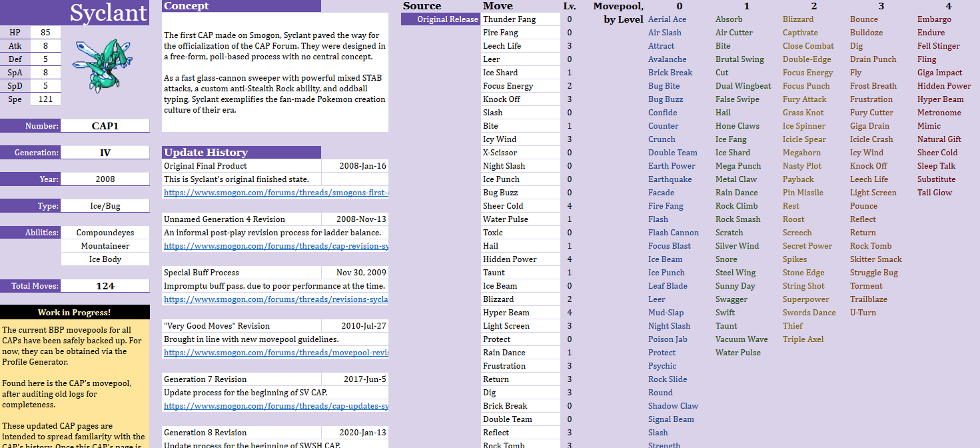Click the Generation value IV

pos(105,153)
